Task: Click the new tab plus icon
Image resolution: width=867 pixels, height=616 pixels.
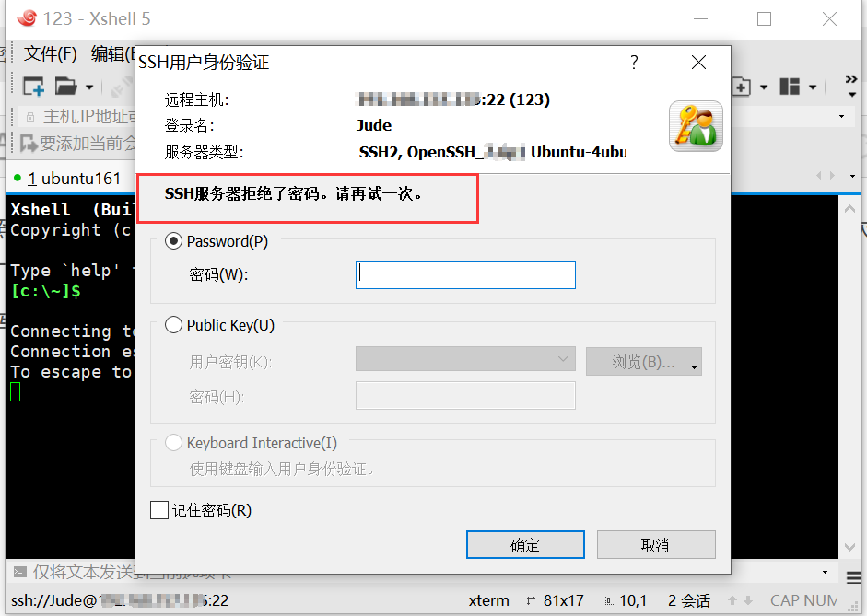Action: pyautogui.click(x=742, y=87)
